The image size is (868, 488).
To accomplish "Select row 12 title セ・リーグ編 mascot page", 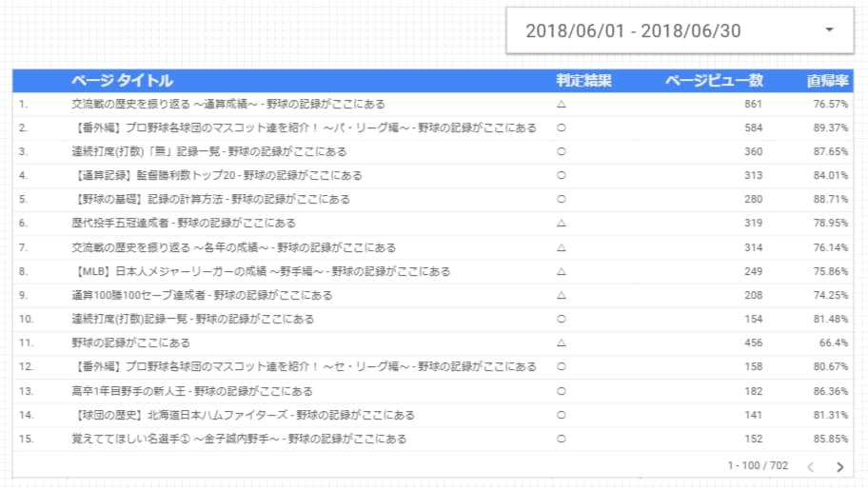I will (304, 366).
